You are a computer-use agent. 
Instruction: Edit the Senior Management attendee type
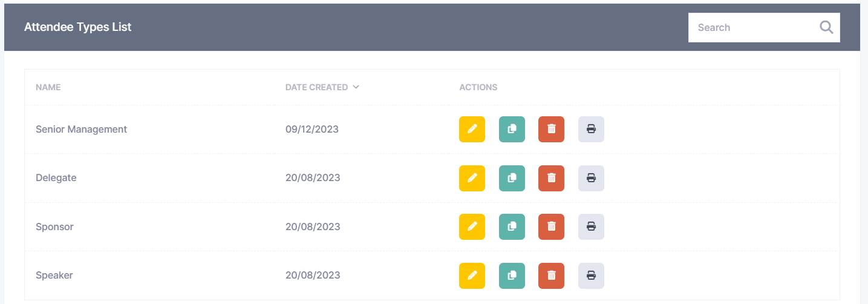(x=472, y=129)
